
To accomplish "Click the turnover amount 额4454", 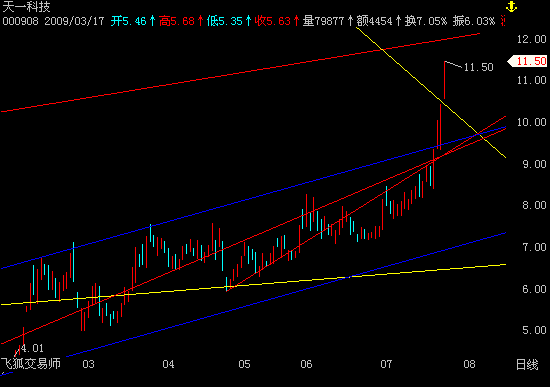I will (374, 21).
